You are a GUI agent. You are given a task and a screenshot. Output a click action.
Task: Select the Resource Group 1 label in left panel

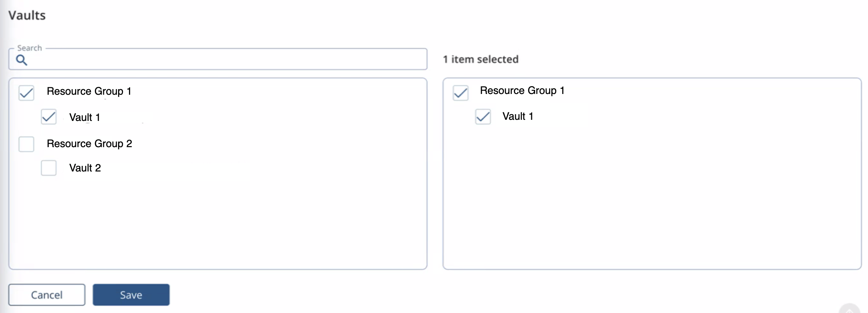click(x=89, y=91)
